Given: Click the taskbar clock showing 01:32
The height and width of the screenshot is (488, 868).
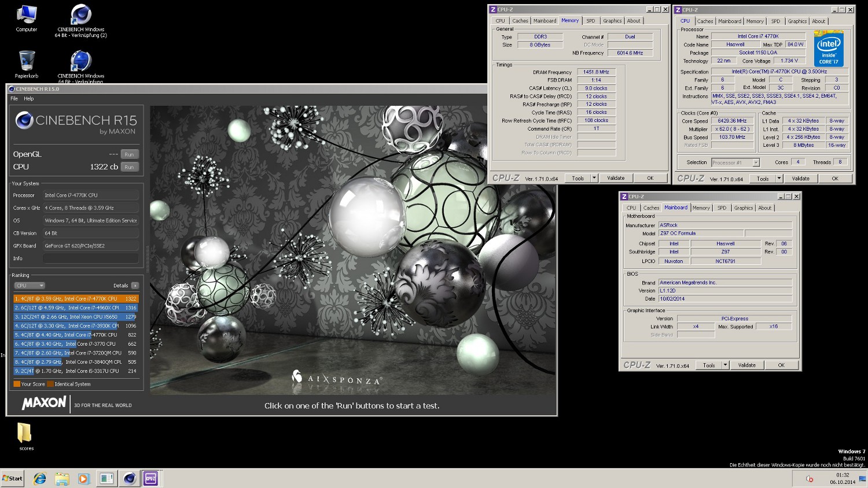Looking at the screenshot, I should pos(843,478).
